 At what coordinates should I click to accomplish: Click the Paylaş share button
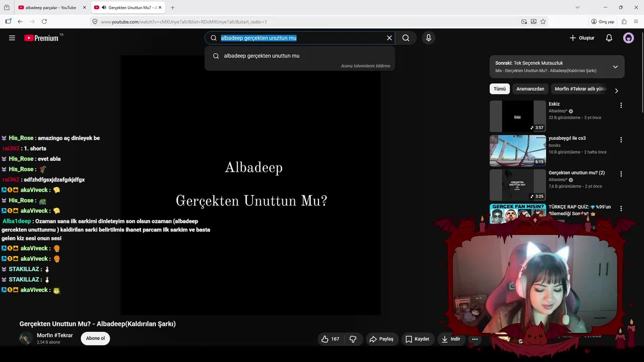click(381, 339)
